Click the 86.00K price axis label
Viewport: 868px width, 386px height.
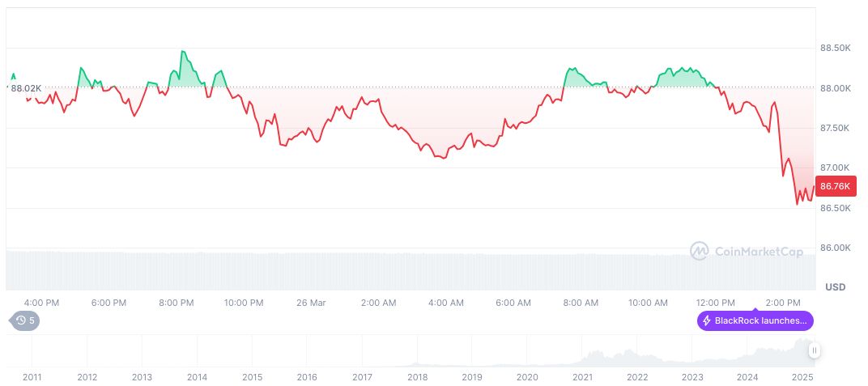(835, 248)
